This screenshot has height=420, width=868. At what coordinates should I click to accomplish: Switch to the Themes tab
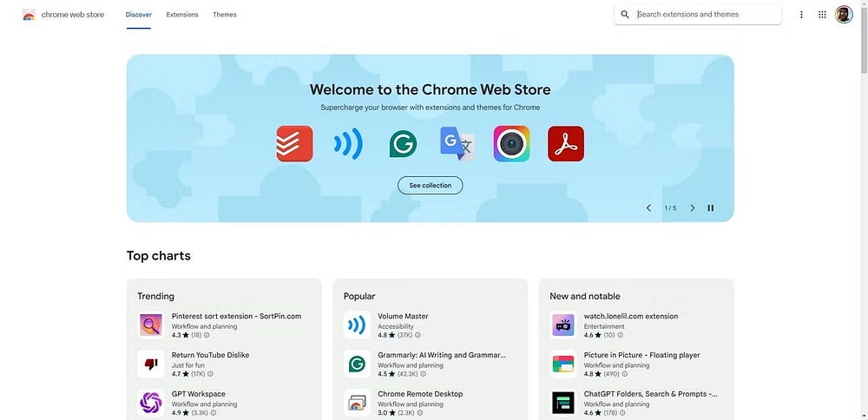coord(224,15)
